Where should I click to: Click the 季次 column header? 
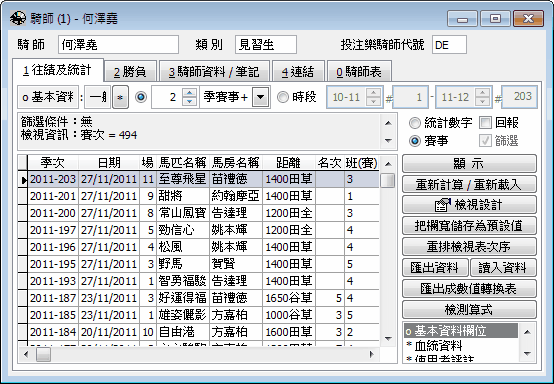point(53,163)
